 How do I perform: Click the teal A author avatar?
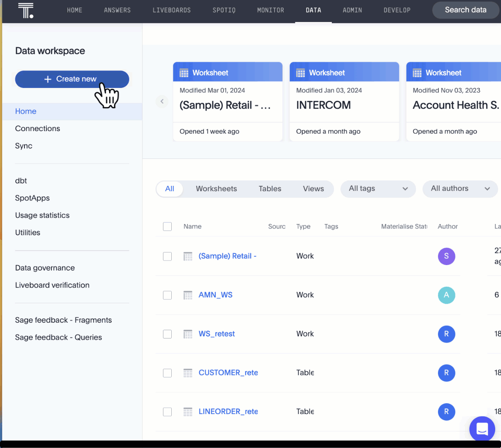click(446, 295)
